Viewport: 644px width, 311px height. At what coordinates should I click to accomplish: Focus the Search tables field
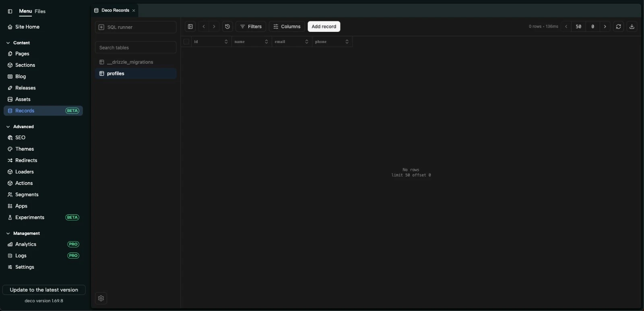(136, 48)
